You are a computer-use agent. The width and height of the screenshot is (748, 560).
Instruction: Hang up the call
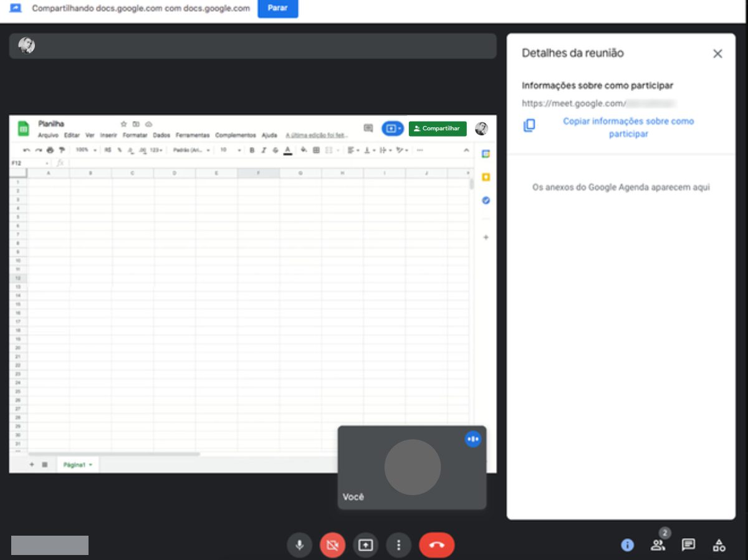(437, 545)
